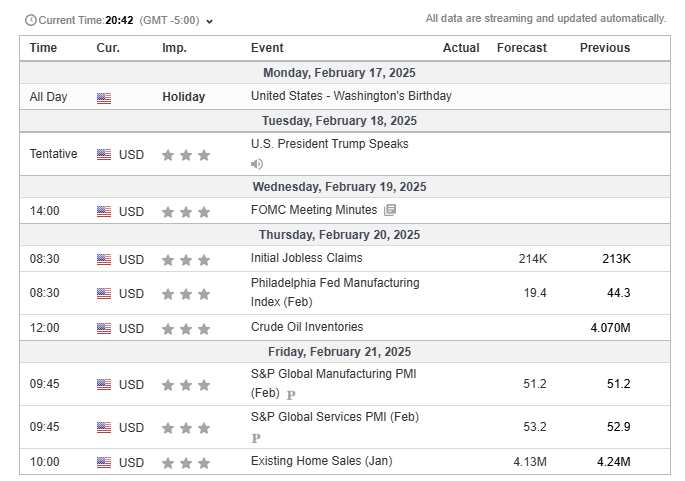Click the clock icon beside Current Time
The height and width of the screenshot is (481, 685).
31,20
